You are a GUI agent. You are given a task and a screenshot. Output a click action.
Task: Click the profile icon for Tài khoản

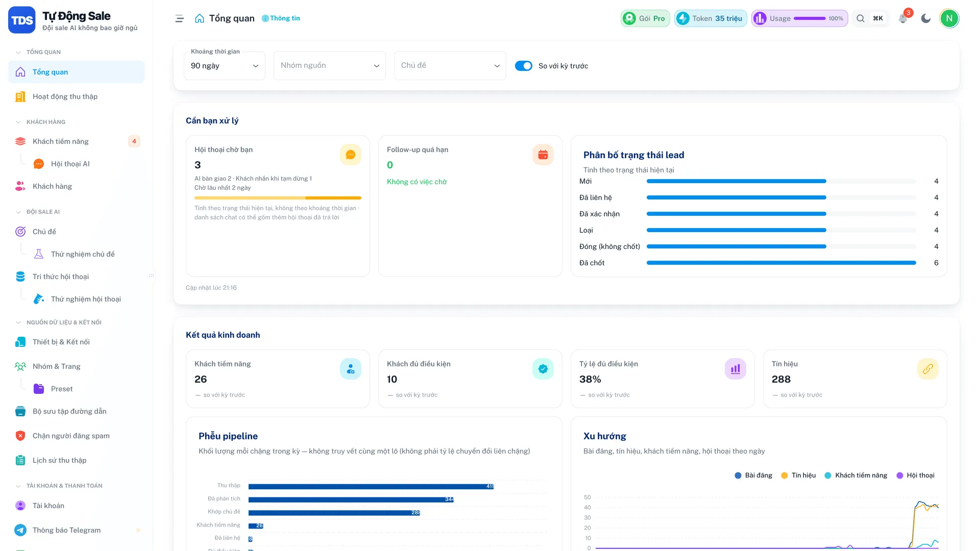20,506
